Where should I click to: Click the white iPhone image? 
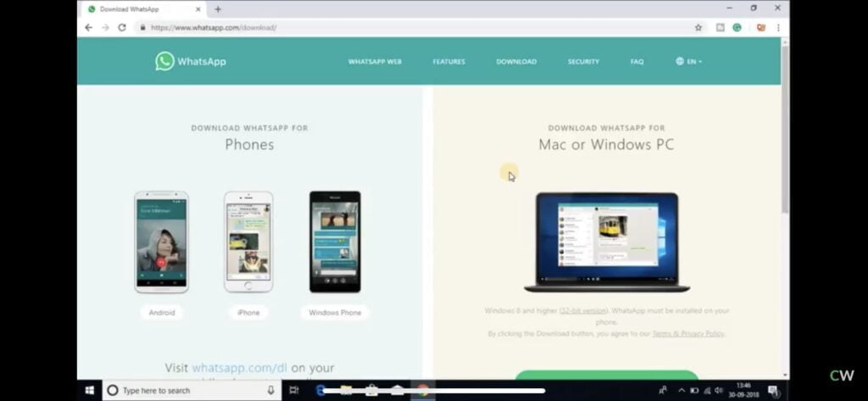(x=248, y=242)
